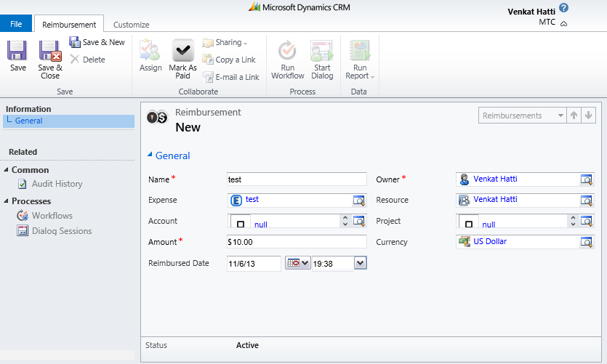This screenshot has height=364, width=607.
Task: Switch to the Customize tab
Action: tap(131, 25)
